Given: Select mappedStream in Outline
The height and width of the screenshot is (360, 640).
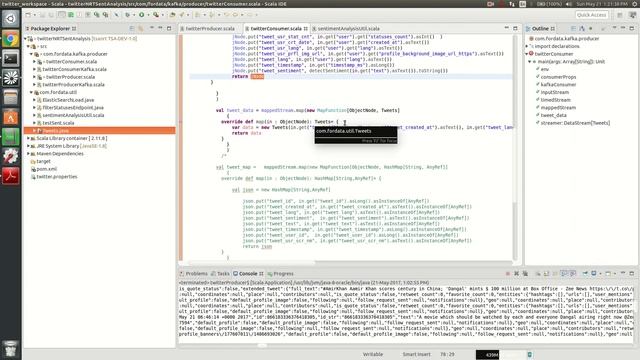Looking at the screenshot, I should coord(558,108).
